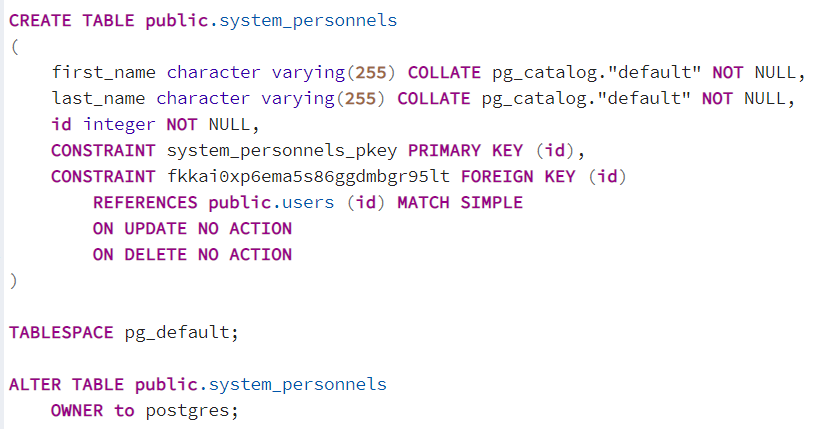The height and width of the screenshot is (429, 820).
Task: Click the ALTER TABLE keyword
Action: [x=66, y=385]
